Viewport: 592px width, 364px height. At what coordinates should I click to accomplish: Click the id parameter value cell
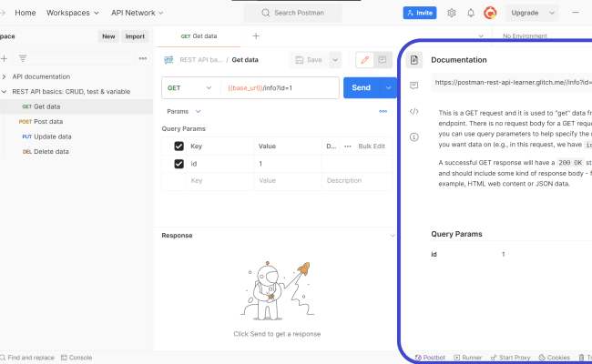(288, 164)
